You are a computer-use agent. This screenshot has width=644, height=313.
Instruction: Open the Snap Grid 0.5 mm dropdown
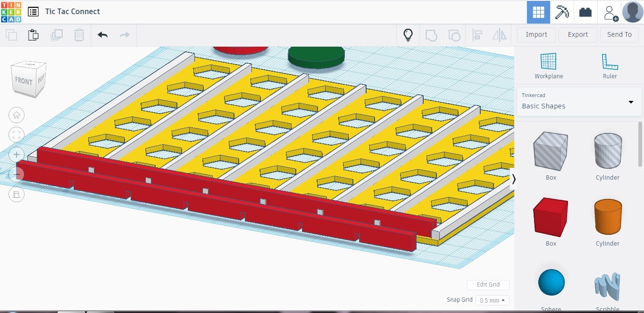point(493,300)
